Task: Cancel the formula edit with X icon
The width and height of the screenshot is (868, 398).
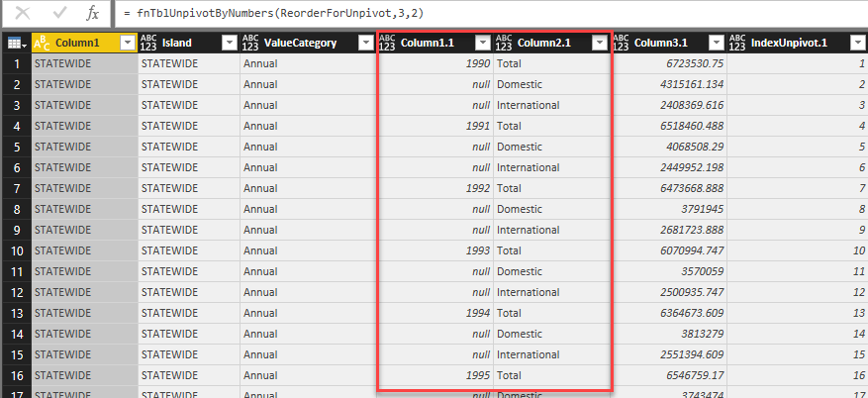Action: pos(22,13)
